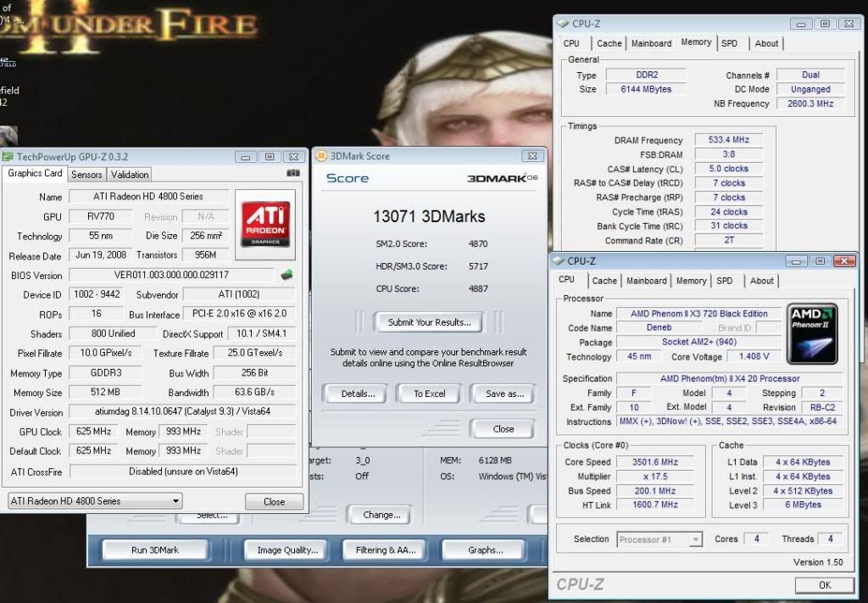The width and height of the screenshot is (868, 603).
Task: Click the 3DMark Score window title icon
Action: pyautogui.click(x=320, y=156)
